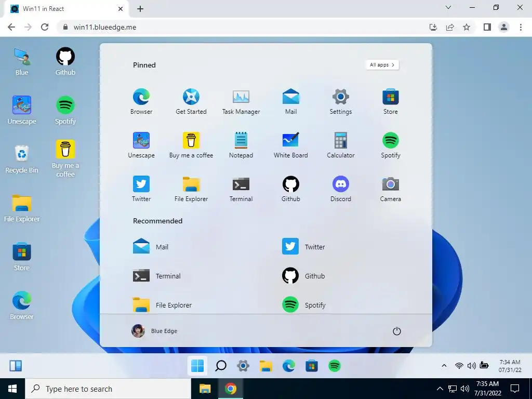This screenshot has width=532, height=399.
Task: Reload the win11.blueedge.me page
Action: coord(45,27)
